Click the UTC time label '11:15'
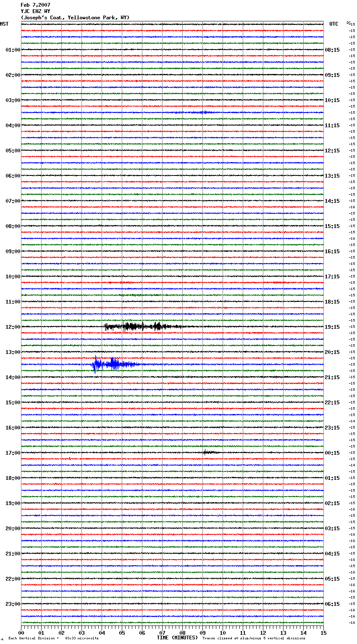This screenshot has height=644, width=357. tap(332, 126)
